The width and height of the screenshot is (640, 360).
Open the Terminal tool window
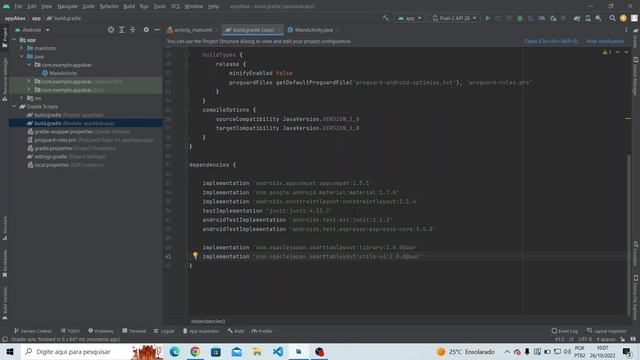(134, 331)
